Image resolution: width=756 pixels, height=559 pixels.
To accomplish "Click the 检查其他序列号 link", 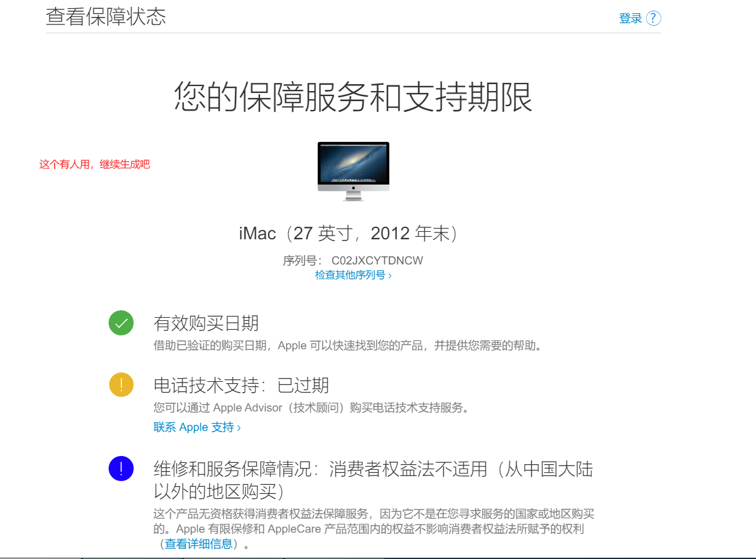I will coord(353,275).
